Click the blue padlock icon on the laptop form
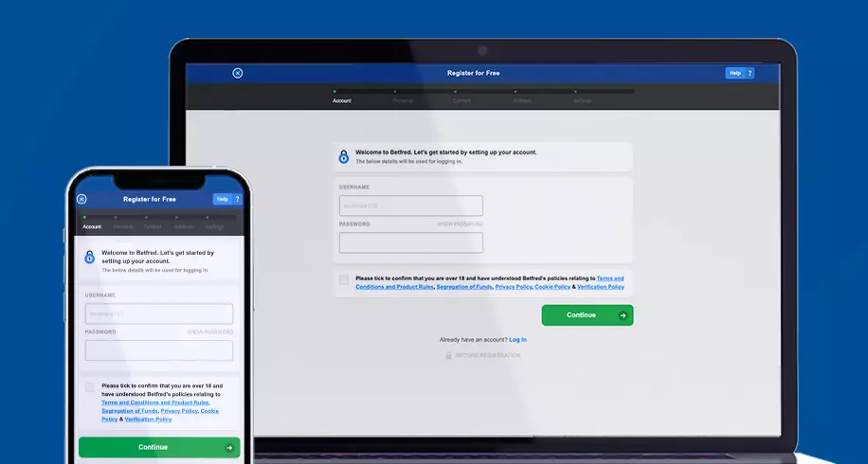This screenshot has height=464, width=868. tap(344, 156)
